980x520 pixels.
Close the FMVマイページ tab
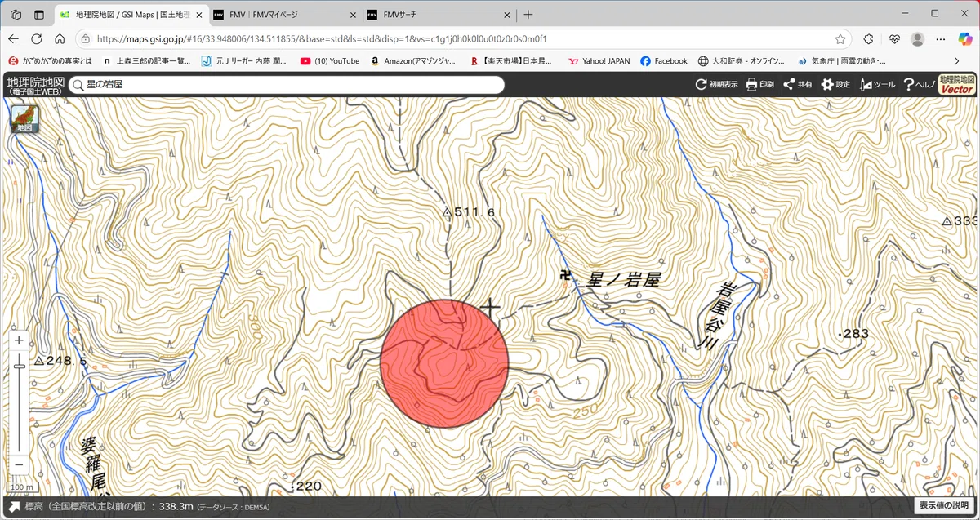(353, 15)
